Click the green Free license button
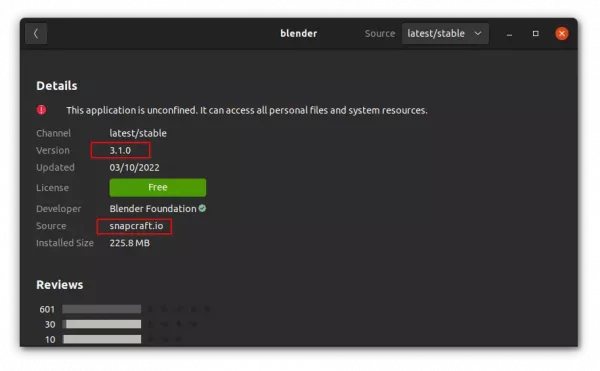Viewport: 600px width, 371px height. (x=158, y=187)
